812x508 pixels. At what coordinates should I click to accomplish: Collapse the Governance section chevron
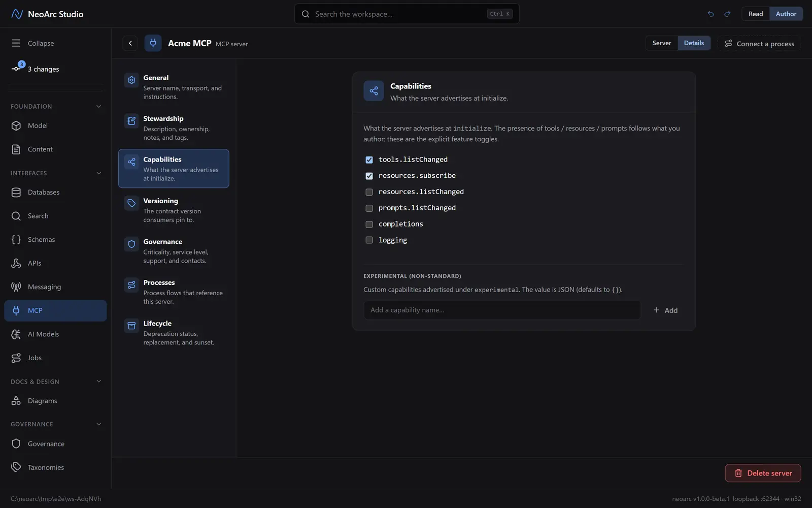99,424
